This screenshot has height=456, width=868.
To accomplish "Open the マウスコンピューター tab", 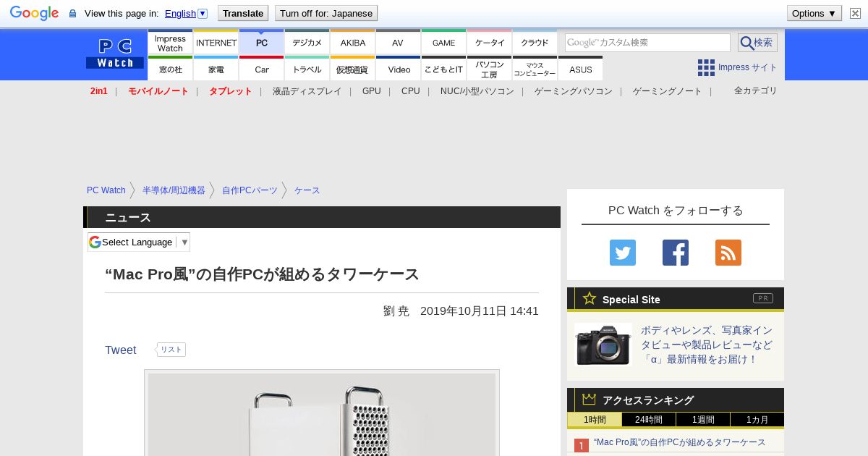I will tap(535, 69).
